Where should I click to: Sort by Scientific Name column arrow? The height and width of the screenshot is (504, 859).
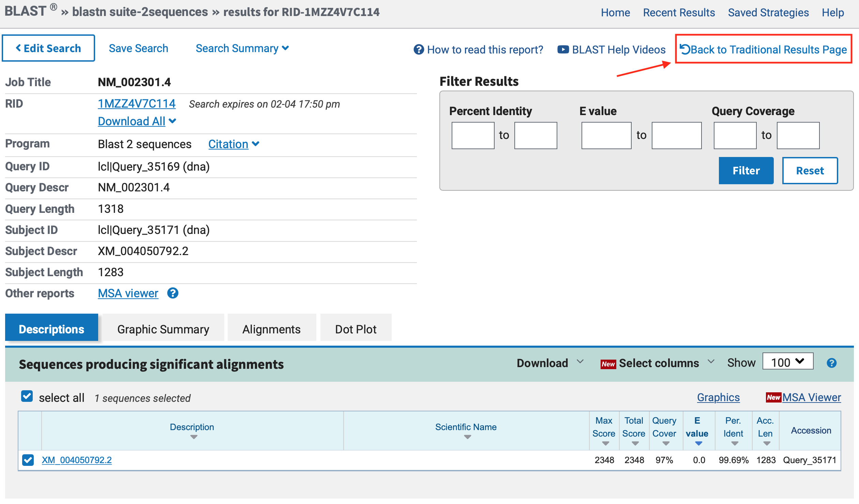467,437
